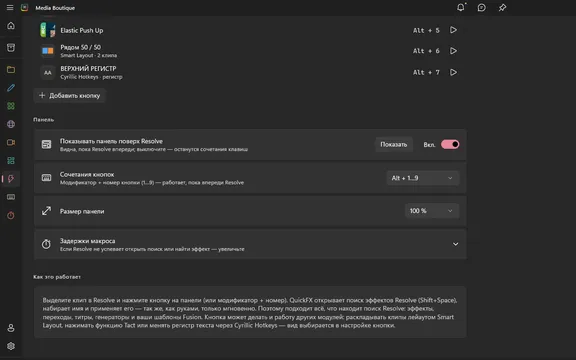Open the blue pen sidebar item

[x=11, y=88]
